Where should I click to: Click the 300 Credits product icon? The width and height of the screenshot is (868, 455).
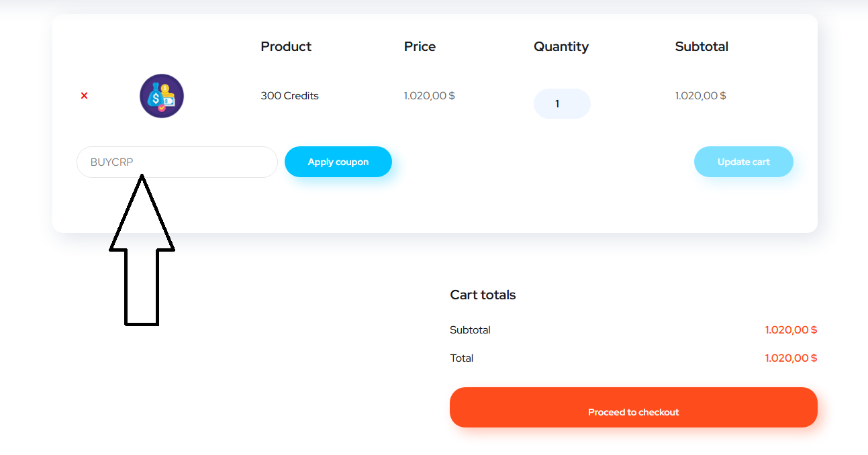point(161,96)
